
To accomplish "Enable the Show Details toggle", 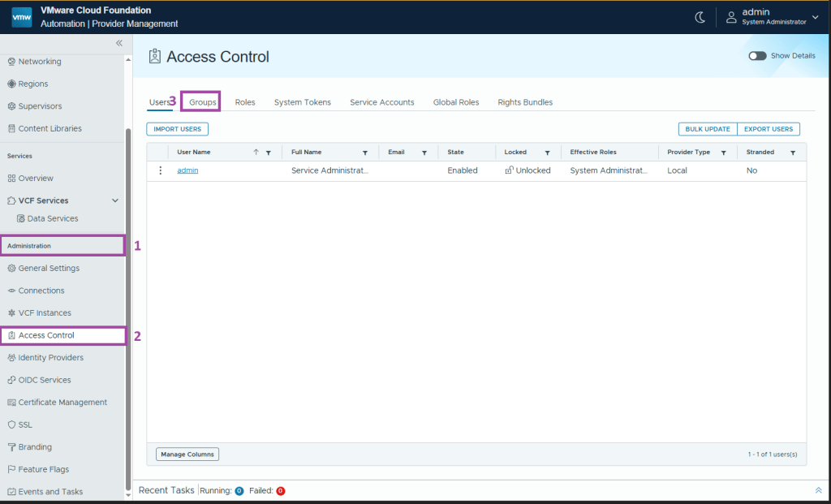I will (757, 56).
